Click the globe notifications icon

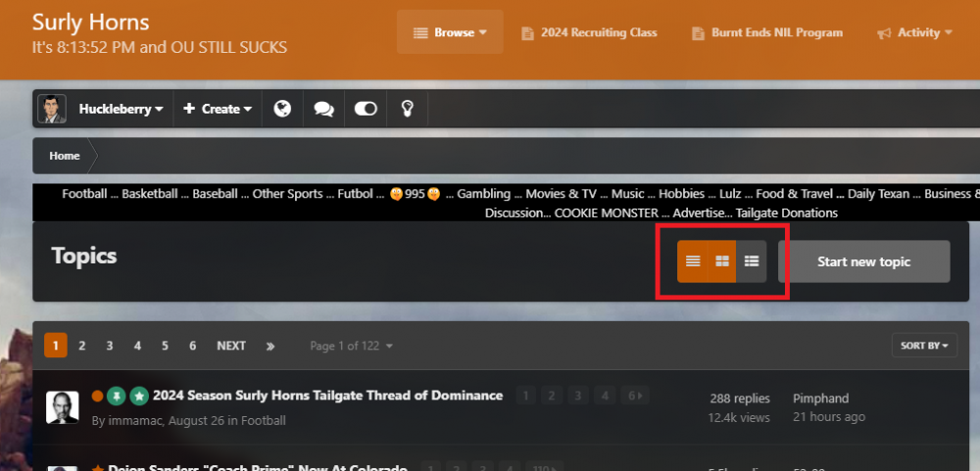pyautogui.click(x=282, y=109)
